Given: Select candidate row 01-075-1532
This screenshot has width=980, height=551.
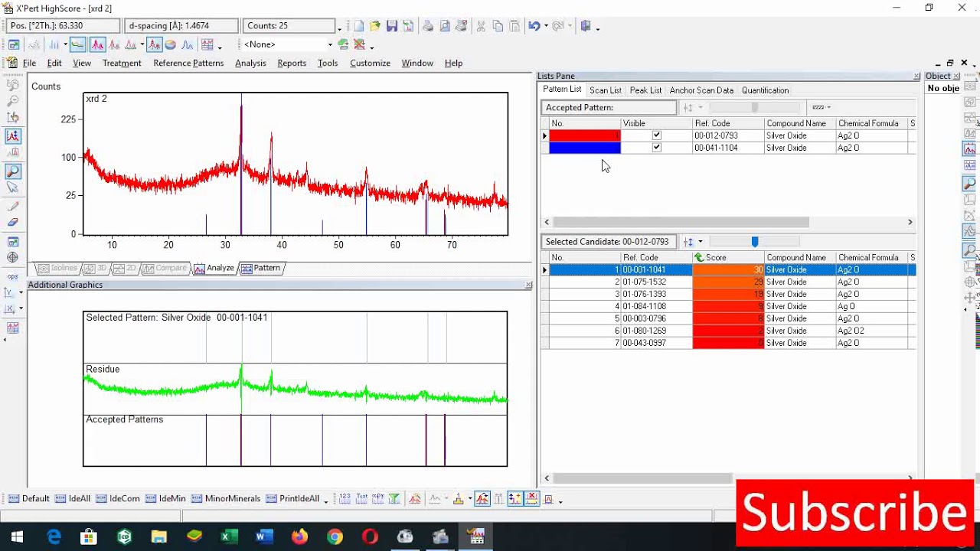Looking at the screenshot, I should 728,282.
